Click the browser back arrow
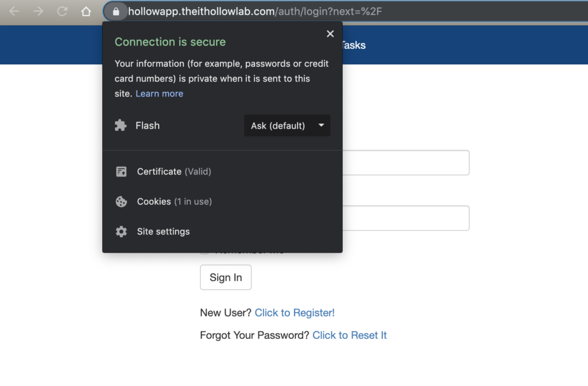588x386 pixels. click(14, 11)
